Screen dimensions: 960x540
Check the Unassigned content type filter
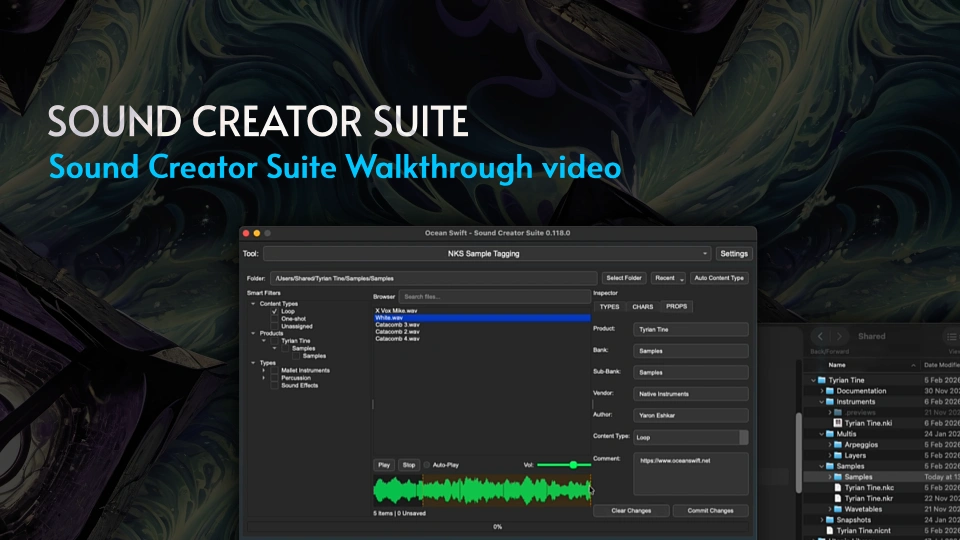point(274,326)
